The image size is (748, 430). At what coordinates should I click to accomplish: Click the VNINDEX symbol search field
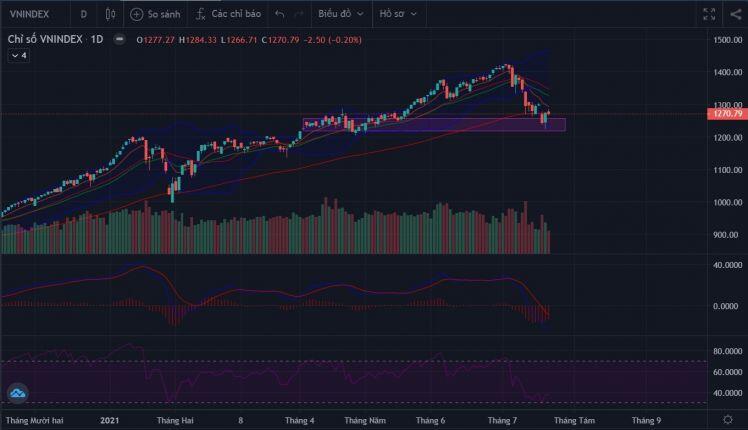(x=30, y=14)
